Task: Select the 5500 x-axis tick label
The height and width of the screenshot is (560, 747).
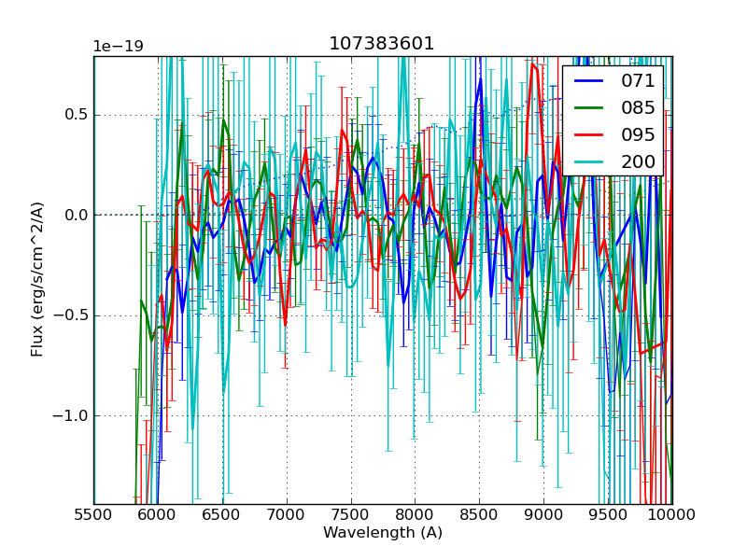Action: (x=93, y=514)
